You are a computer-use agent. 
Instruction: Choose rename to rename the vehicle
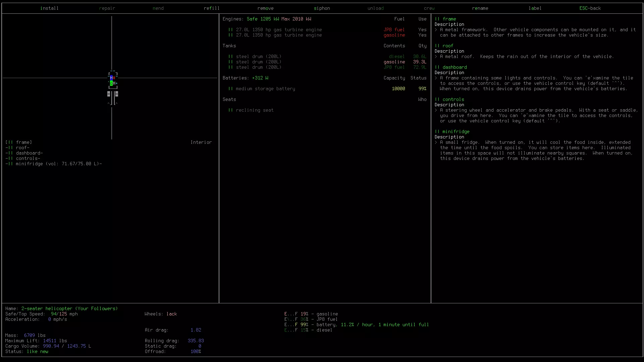click(480, 8)
